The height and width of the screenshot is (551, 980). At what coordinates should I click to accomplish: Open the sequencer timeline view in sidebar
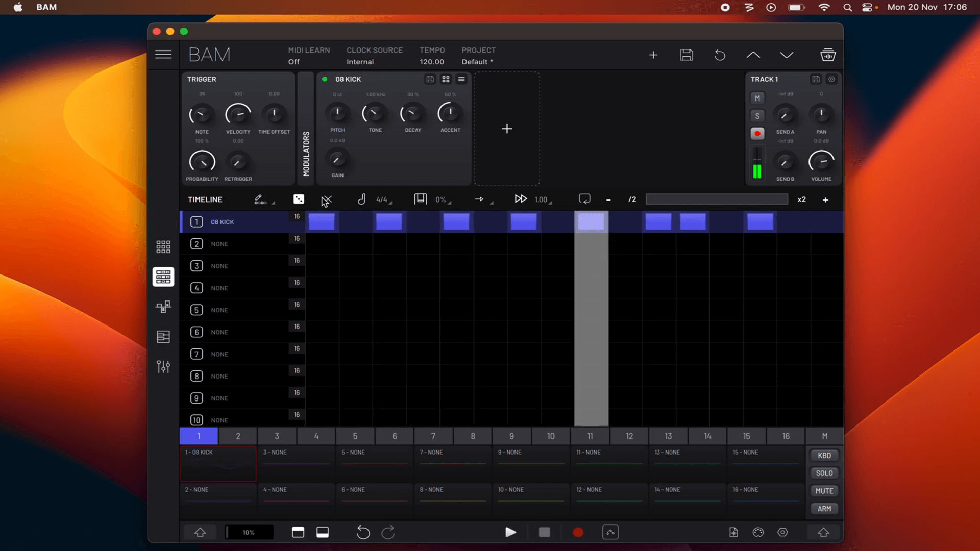(163, 277)
